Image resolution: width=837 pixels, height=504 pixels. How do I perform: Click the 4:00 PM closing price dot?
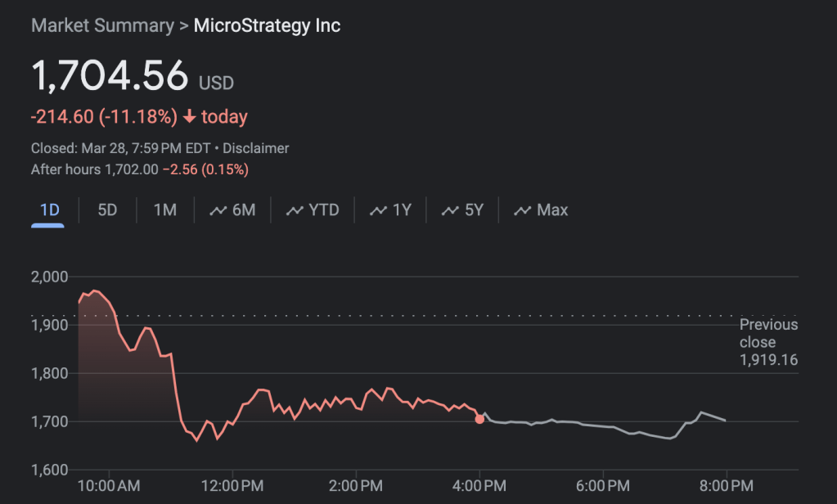(479, 419)
